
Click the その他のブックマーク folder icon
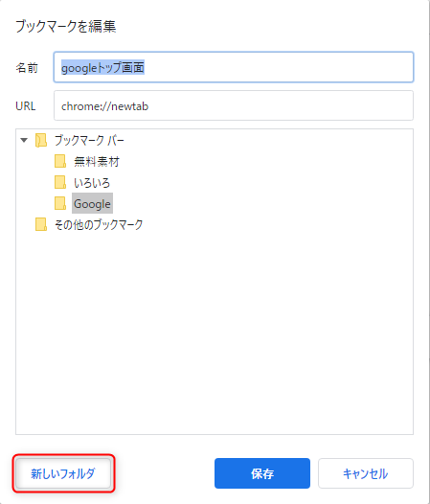[x=41, y=224]
